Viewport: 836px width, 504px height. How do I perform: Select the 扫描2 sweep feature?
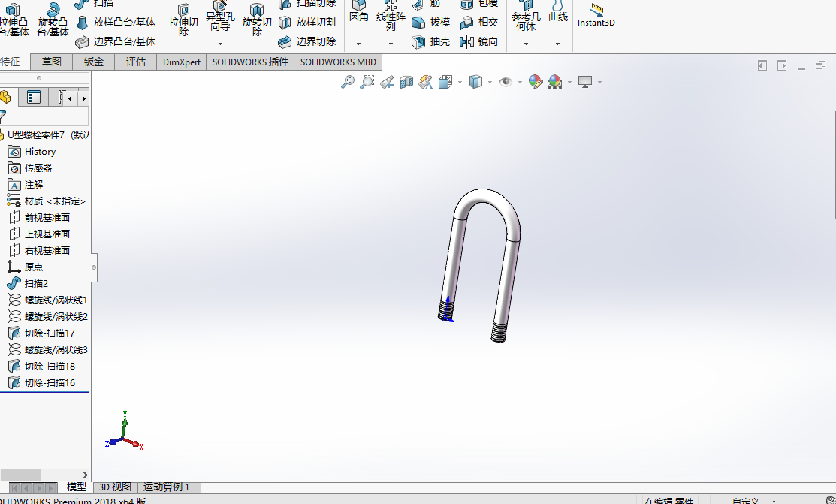(28, 284)
